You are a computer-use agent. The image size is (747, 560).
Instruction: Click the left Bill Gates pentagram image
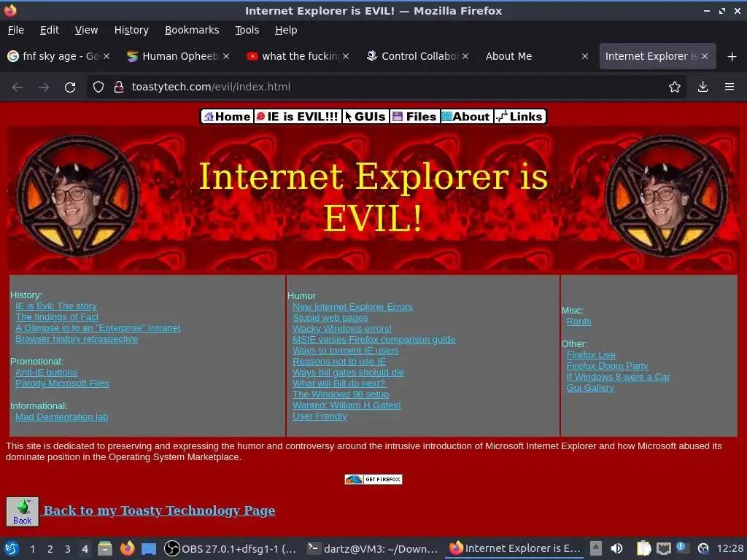click(78, 195)
